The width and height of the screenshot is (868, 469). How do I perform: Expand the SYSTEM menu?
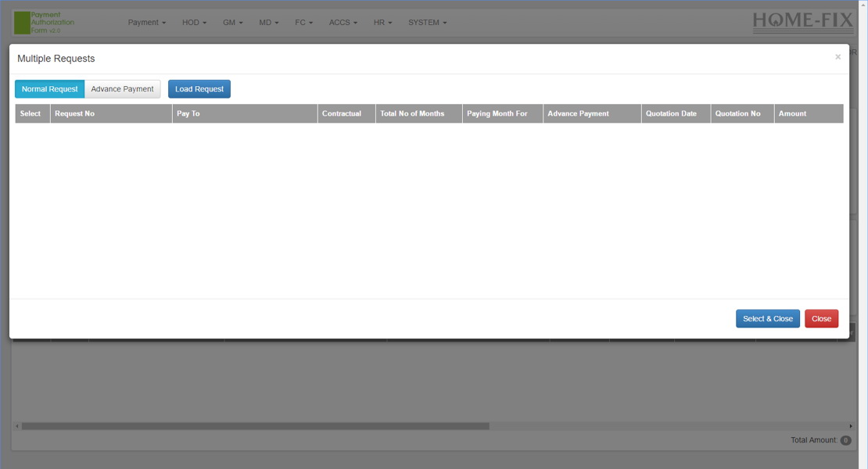427,22
